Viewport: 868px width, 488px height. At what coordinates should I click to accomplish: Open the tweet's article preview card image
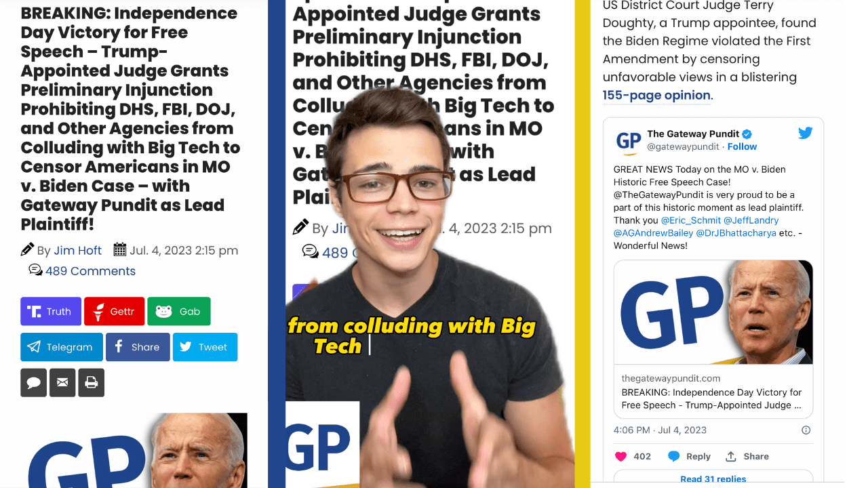click(713, 312)
